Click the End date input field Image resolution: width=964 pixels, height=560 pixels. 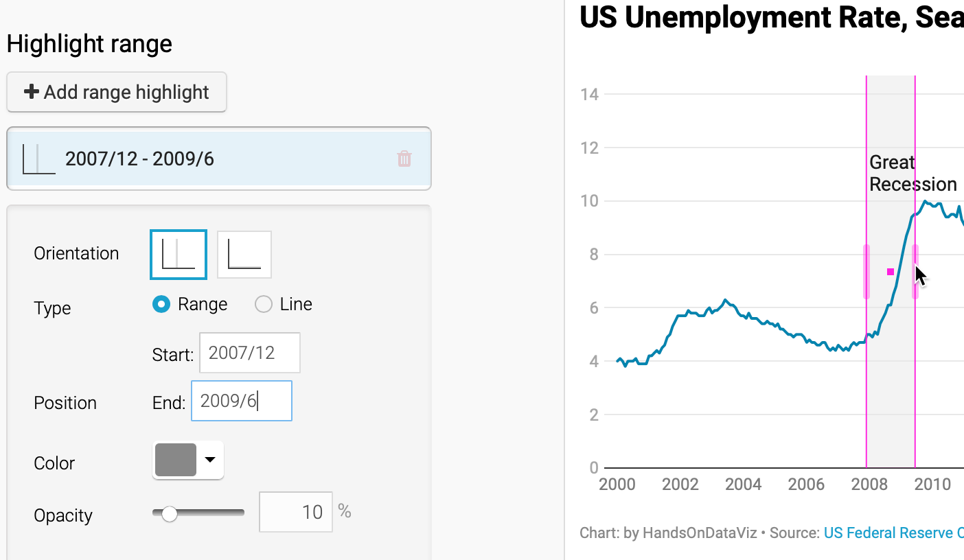(242, 401)
